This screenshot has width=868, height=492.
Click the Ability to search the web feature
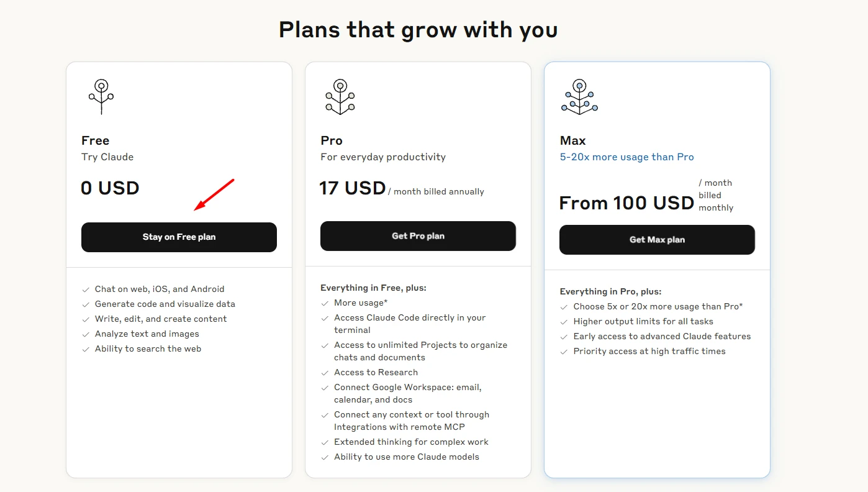[148, 349]
